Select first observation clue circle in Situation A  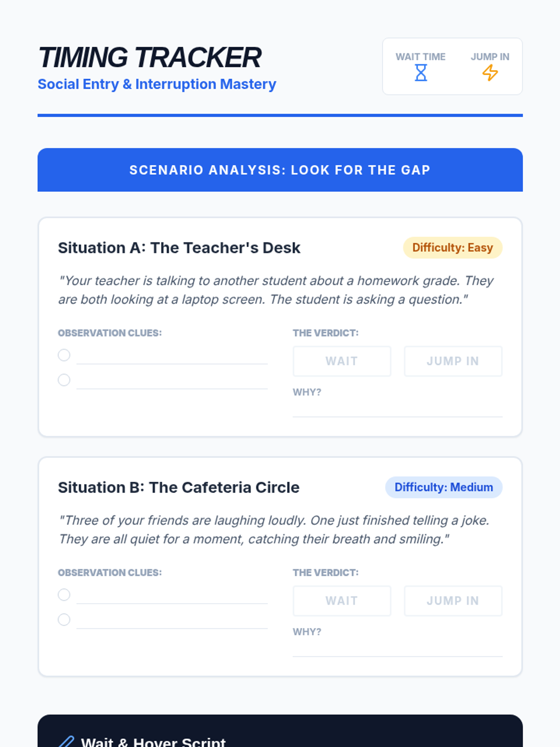pos(64,355)
